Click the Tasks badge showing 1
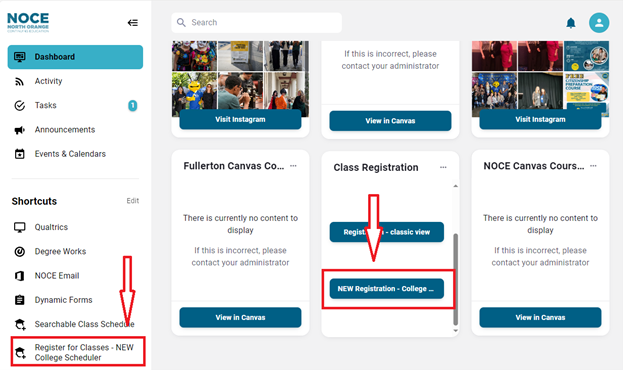 tap(133, 106)
